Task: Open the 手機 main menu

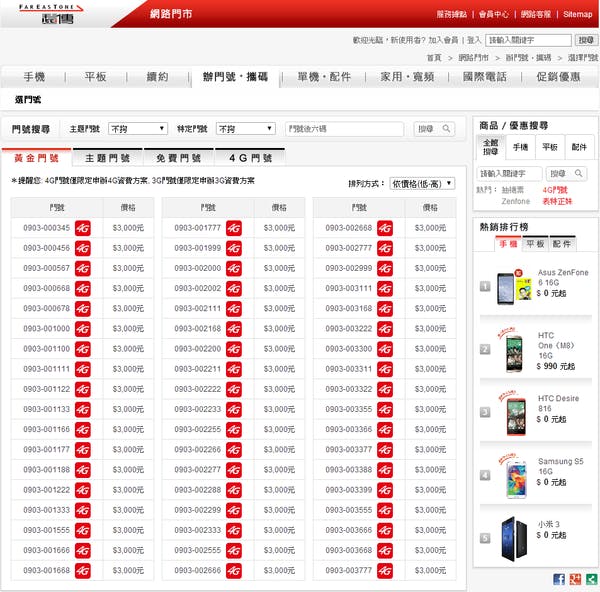Action: [x=34, y=77]
